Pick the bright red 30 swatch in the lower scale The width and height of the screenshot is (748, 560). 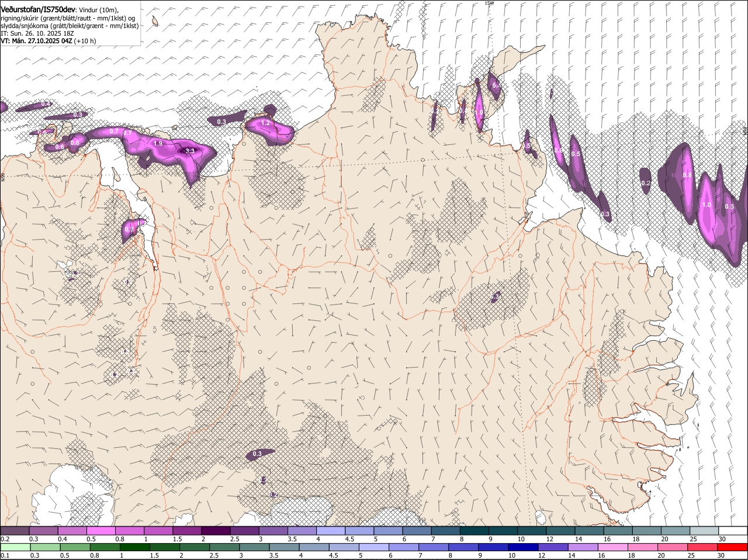coord(733,547)
